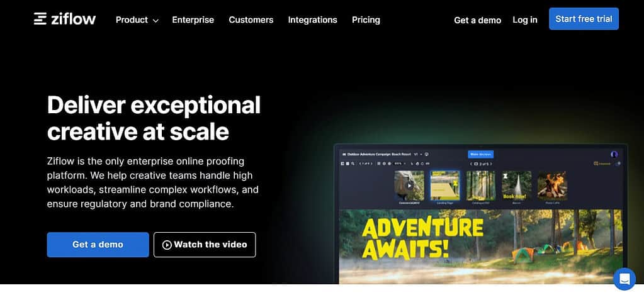This screenshot has width=644, height=300.
Task: Open the Enterprise page
Action: coord(193,19)
